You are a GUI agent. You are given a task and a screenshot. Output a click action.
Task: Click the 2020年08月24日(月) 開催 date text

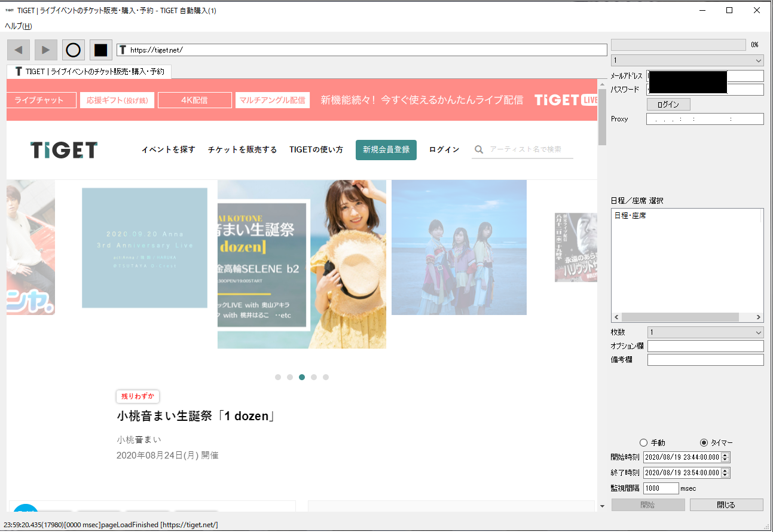[x=167, y=455]
